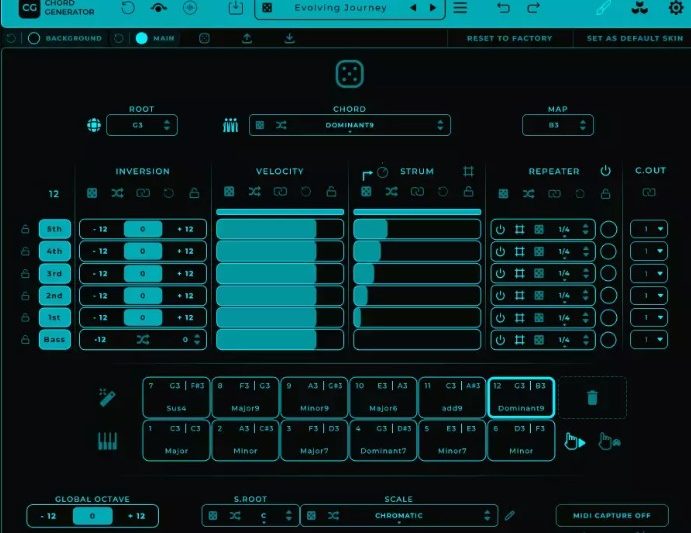Image resolution: width=691 pixels, height=533 pixels.
Task: Click shuffle icon inside Chord selector
Action: tap(281, 125)
